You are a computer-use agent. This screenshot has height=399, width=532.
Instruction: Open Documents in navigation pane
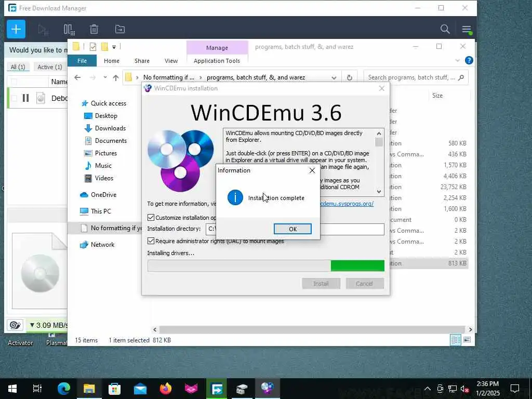point(111,141)
